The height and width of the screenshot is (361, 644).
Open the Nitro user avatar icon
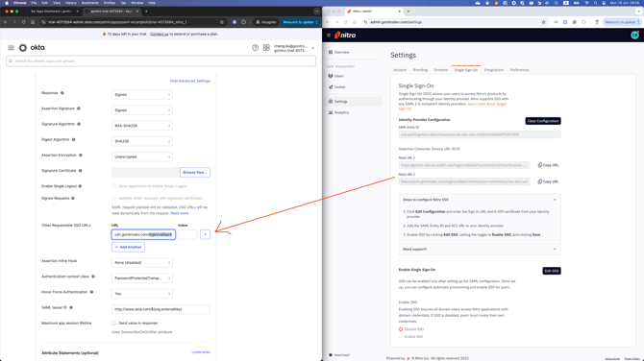coord(635,36)
